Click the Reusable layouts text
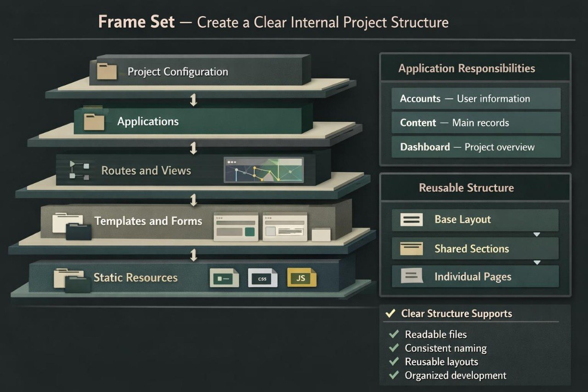 (441, 362)
